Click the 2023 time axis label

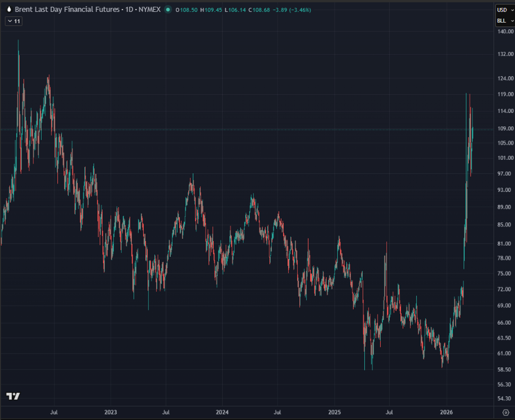coord(111,412)
